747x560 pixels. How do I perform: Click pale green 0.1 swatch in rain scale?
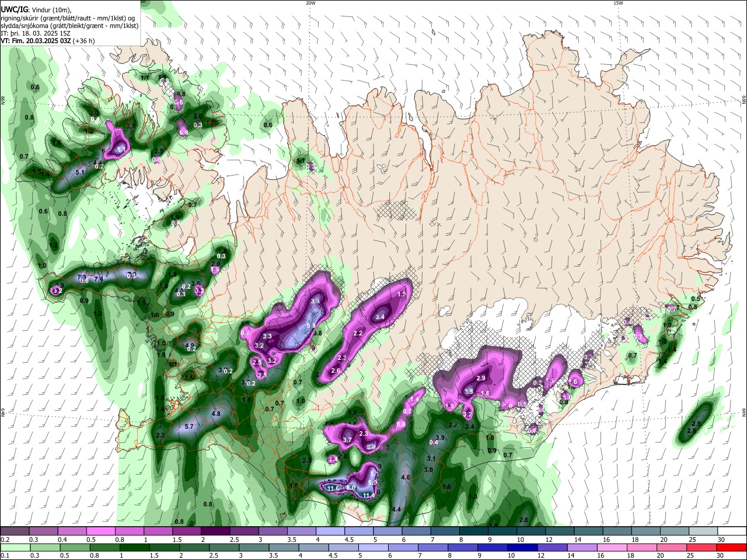(15, 547)
